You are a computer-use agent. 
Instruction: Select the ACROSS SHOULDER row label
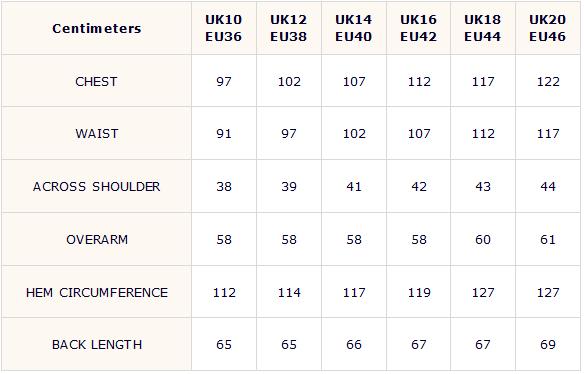96,186
